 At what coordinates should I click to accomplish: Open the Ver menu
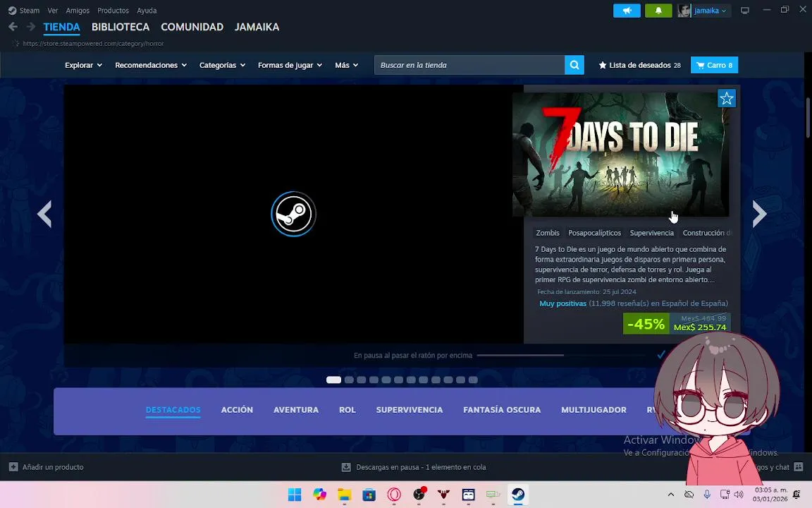click(x=53, y=11)
